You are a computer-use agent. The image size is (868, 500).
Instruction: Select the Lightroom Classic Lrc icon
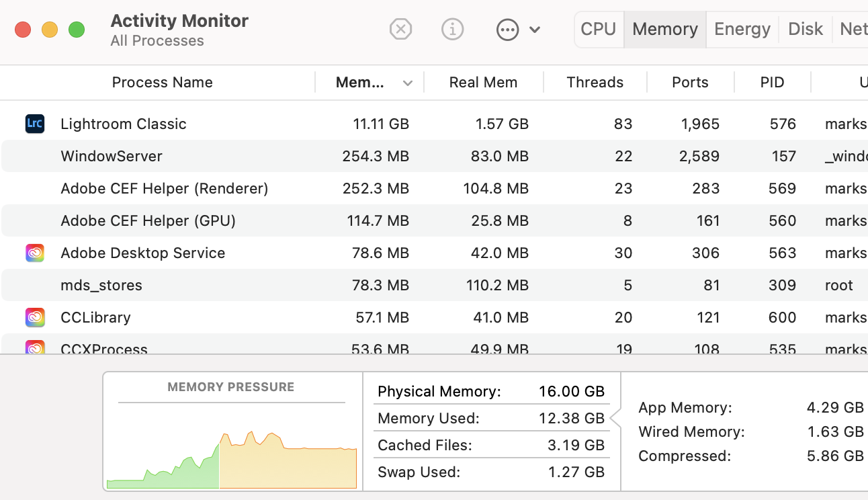click(x=35, y=124)
